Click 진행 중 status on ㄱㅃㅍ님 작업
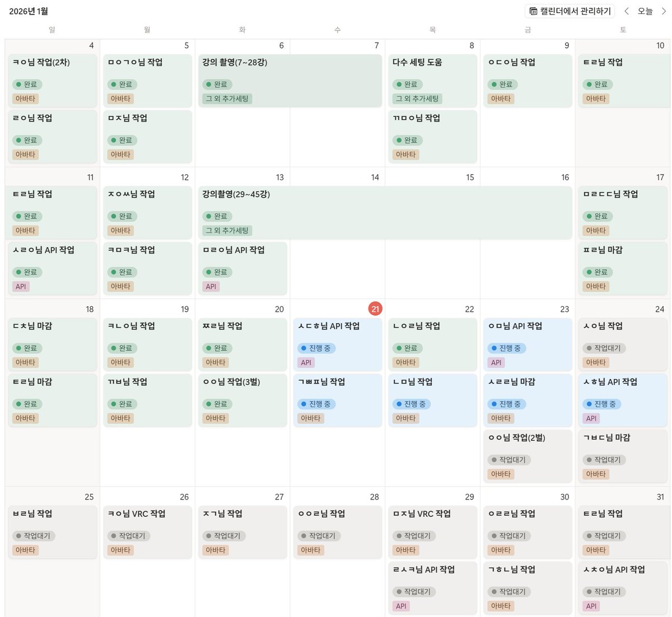The image size is (672, 617). tap(316, 404)
